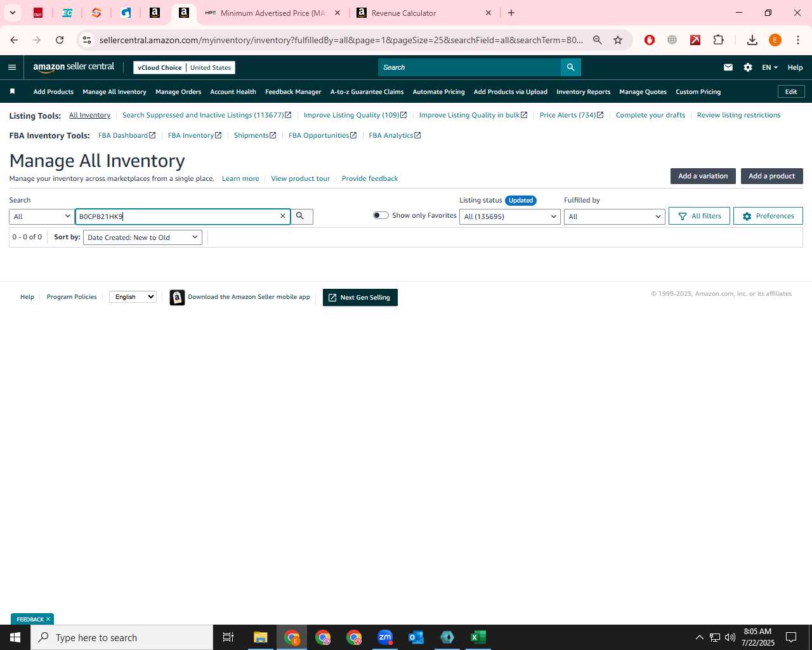The height and width of the screenshot is (650, 812).
Task: Open the mail messages icon
Action: pyautogui.click(x=728, y=67)
